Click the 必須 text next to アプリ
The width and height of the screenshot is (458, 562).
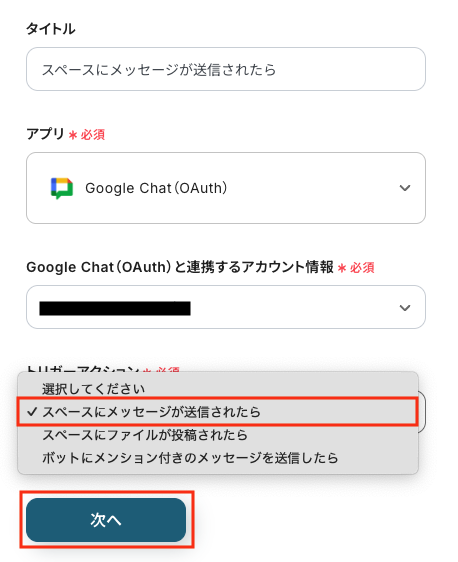coord(92,135)
